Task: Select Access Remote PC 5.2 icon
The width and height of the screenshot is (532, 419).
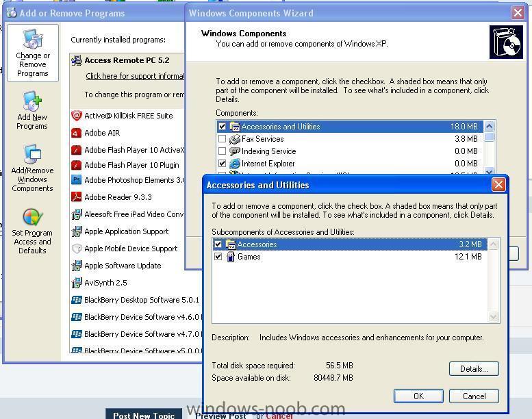Action: tap(77, 60)
